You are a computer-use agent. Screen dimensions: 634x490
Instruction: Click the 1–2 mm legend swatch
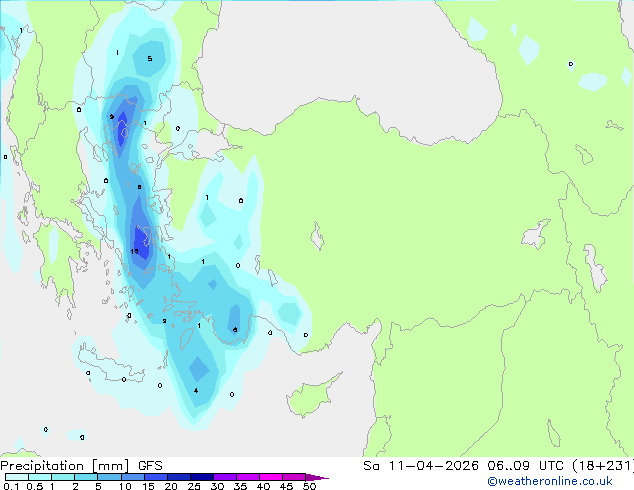(x=63, y=477)
